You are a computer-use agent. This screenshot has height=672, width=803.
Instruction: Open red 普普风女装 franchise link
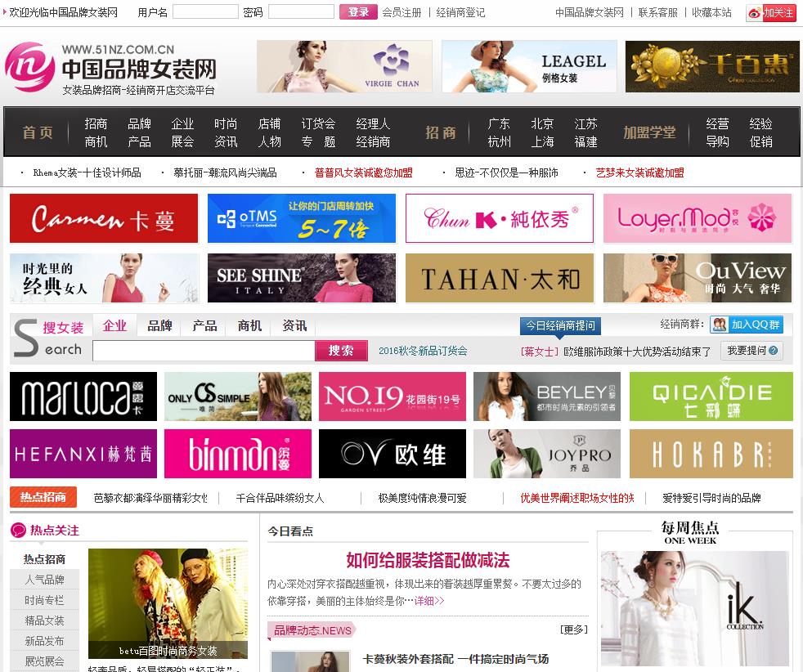coord(364,172)
